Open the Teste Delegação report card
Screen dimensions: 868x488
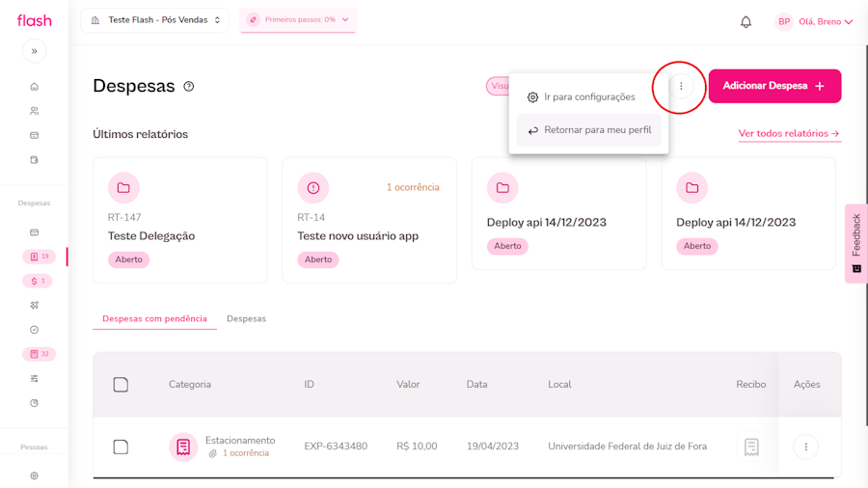click(179, 221)
